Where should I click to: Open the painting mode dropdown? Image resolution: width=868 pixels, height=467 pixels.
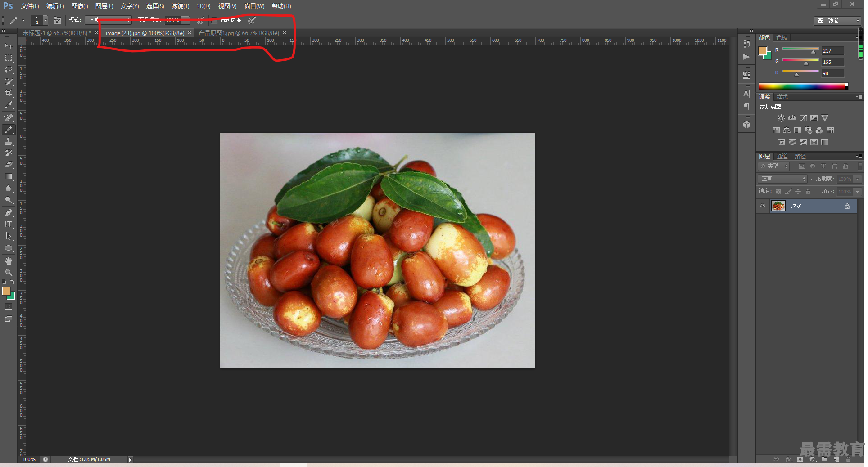point(108,20)
